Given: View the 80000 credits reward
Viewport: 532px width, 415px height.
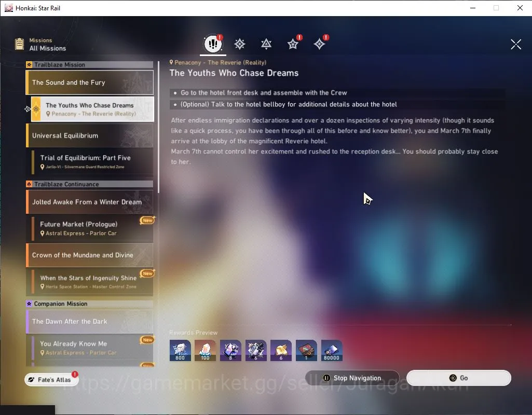Looking at the screenshot, I should tap(332, 351).
